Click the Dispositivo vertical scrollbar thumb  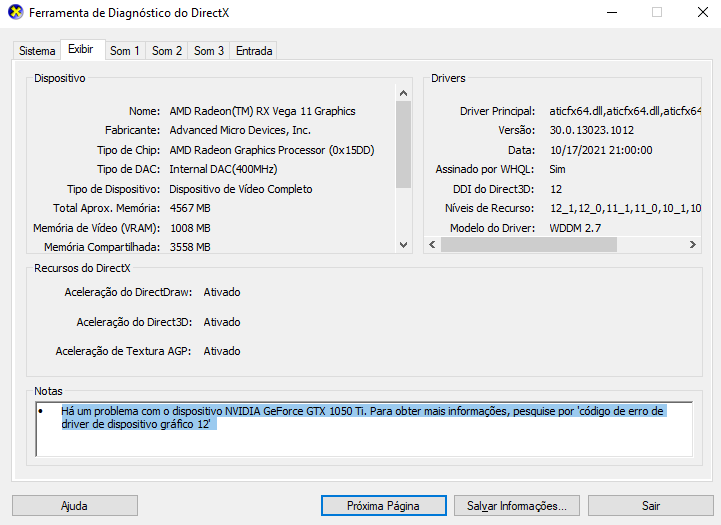coord(404,144)
